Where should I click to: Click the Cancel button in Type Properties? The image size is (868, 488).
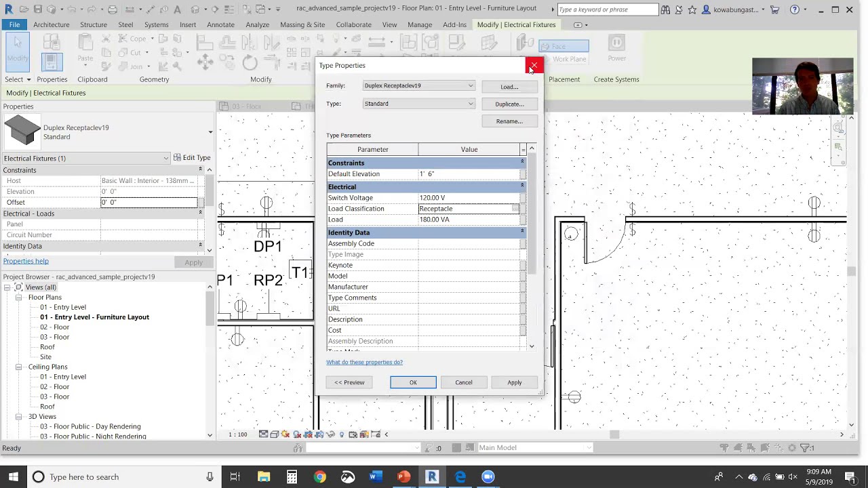tap(464, 382)
